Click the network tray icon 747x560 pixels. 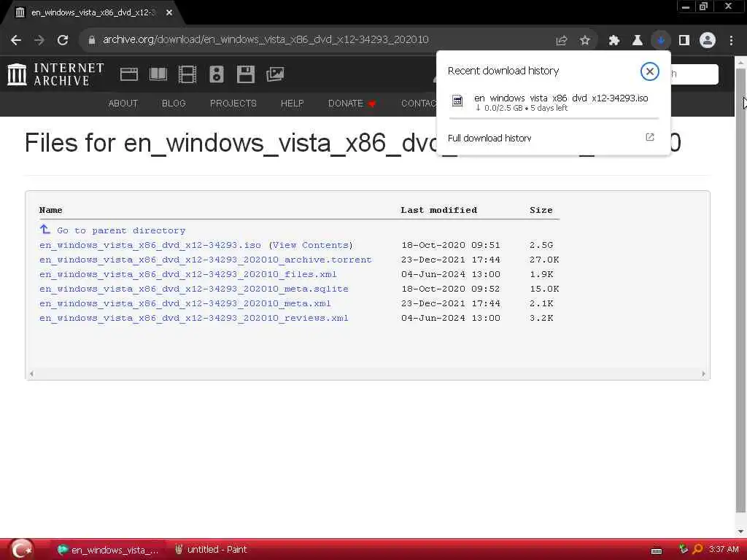click(x=683, y=550)
